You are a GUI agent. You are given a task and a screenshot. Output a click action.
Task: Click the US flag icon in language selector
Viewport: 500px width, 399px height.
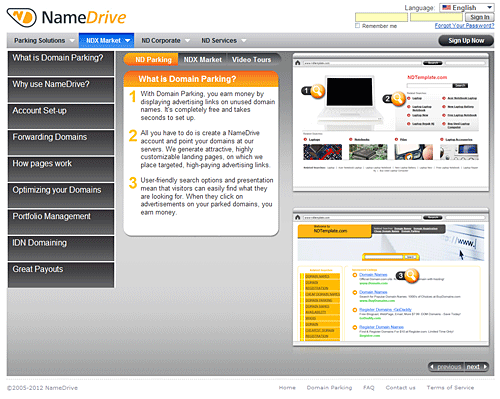click(x=447, y=7)
